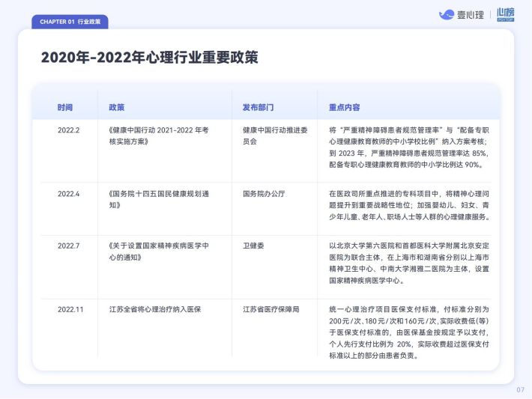
Task: Click department cell 卫健委
Action: click(x=253, y=246)
